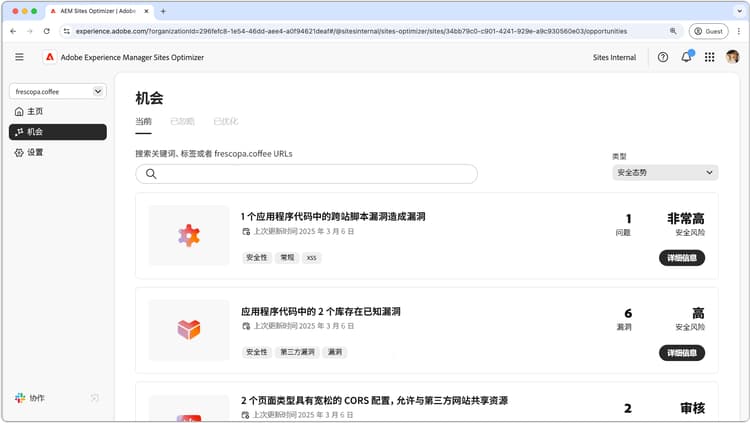
Task: Open the user profile avatar
Action: [x=732, y=57]
